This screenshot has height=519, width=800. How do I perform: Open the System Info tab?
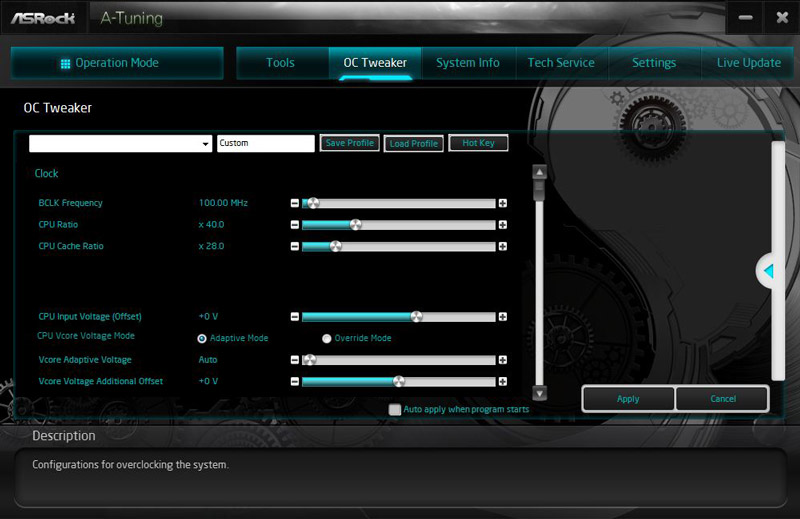point(468,63)
